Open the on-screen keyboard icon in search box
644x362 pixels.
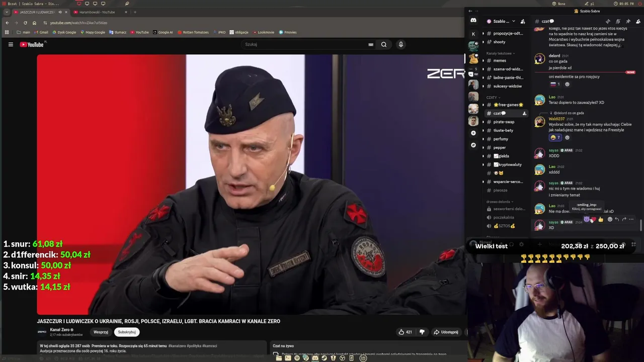[371, 44]
